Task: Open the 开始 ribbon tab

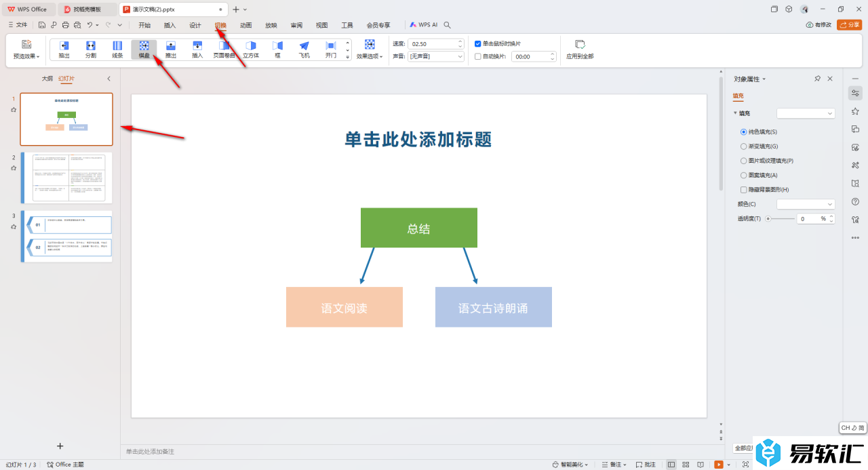Action: point(144,25)
